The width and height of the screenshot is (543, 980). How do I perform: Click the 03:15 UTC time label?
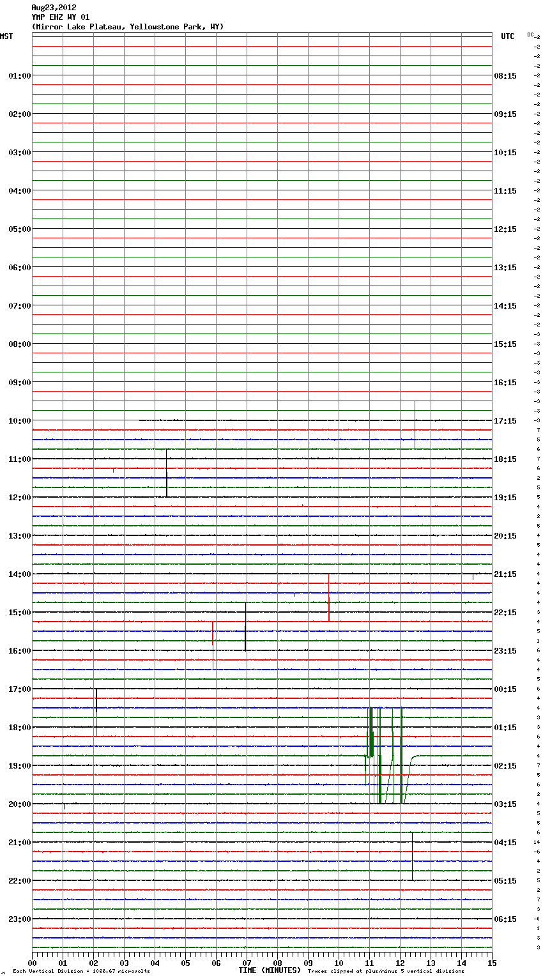505,804
